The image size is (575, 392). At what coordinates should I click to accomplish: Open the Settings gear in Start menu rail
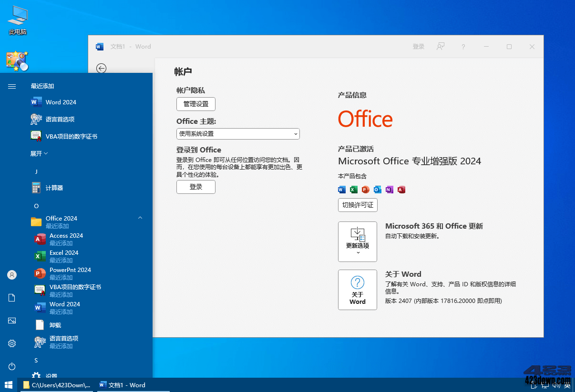pyautogui.click(x=11, y=343)
